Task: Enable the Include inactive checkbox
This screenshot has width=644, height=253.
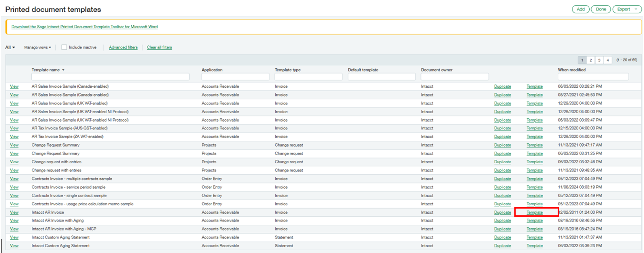Action: tap(64, 47)
